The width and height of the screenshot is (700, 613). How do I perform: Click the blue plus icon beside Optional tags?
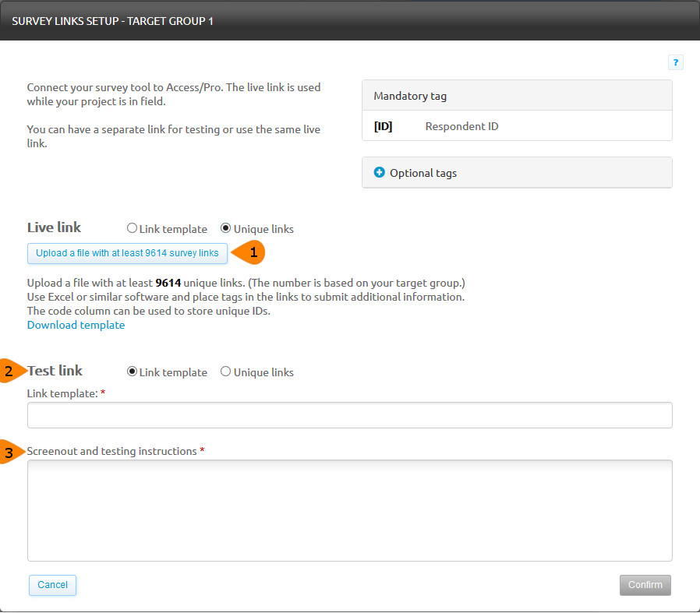380,173
